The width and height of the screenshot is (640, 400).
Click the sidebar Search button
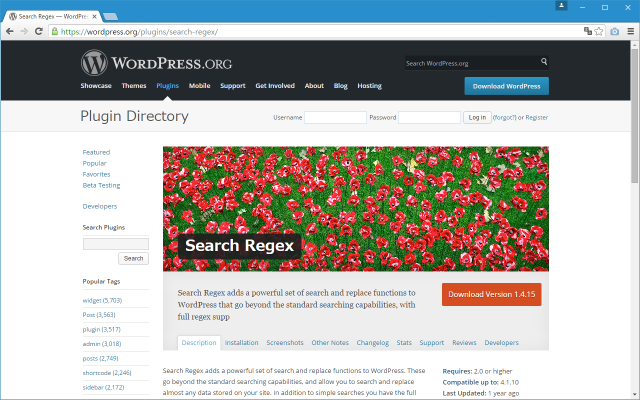133,258
